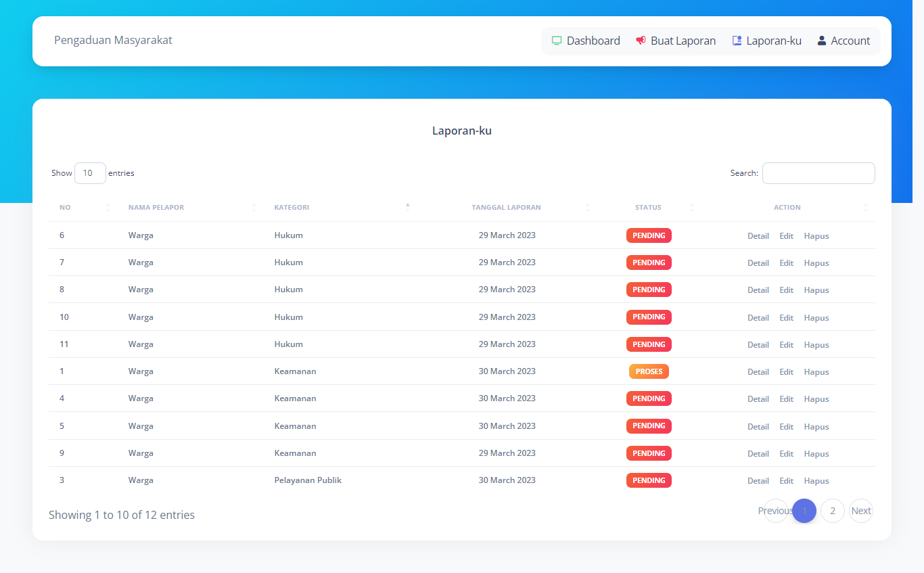
Task: Sort by Tanggal Laporan column arrows
Action: (587, 208)
